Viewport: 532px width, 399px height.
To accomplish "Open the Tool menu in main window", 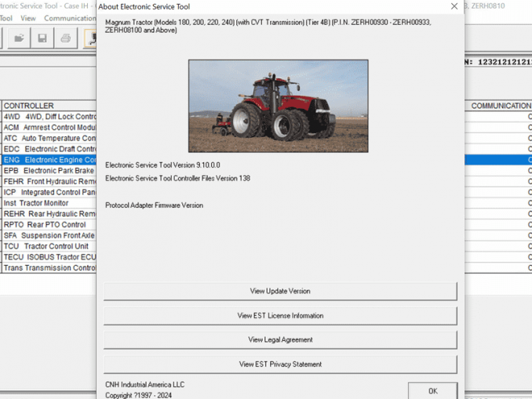I will click(x=6, y=18).
